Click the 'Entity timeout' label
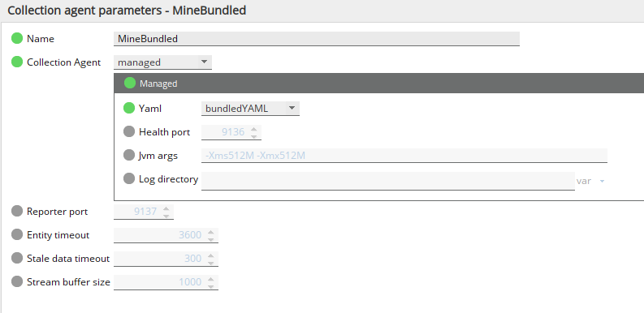 58,235
